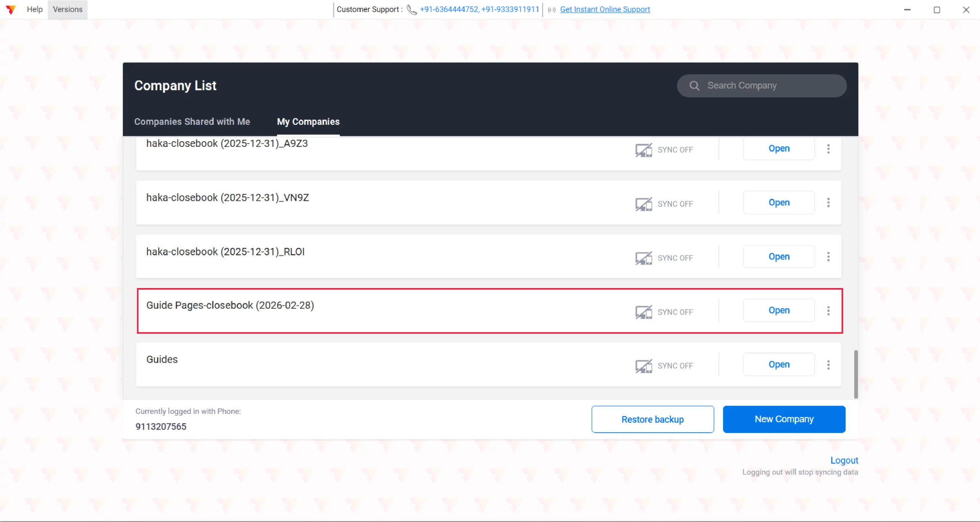980x522 pixels.
Task: Click the live support signal icon
Action: pyautogui.click(x=552, y=10)
